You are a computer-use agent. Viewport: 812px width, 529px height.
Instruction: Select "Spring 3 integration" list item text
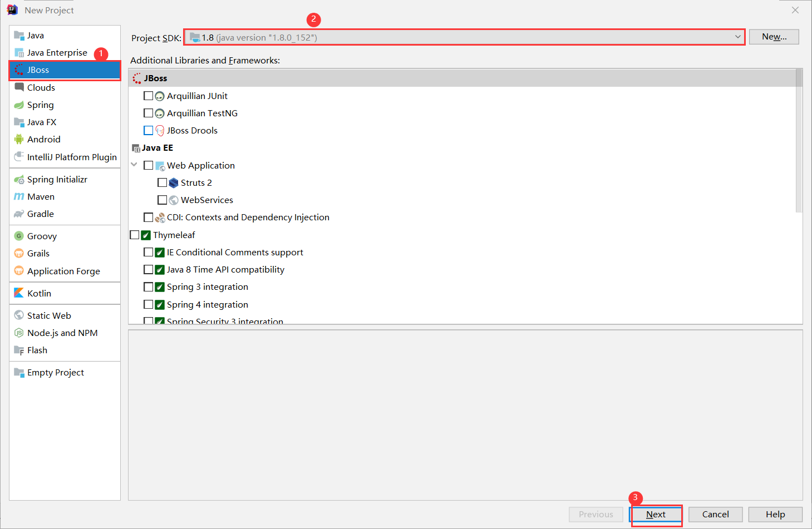pos(208,287)
